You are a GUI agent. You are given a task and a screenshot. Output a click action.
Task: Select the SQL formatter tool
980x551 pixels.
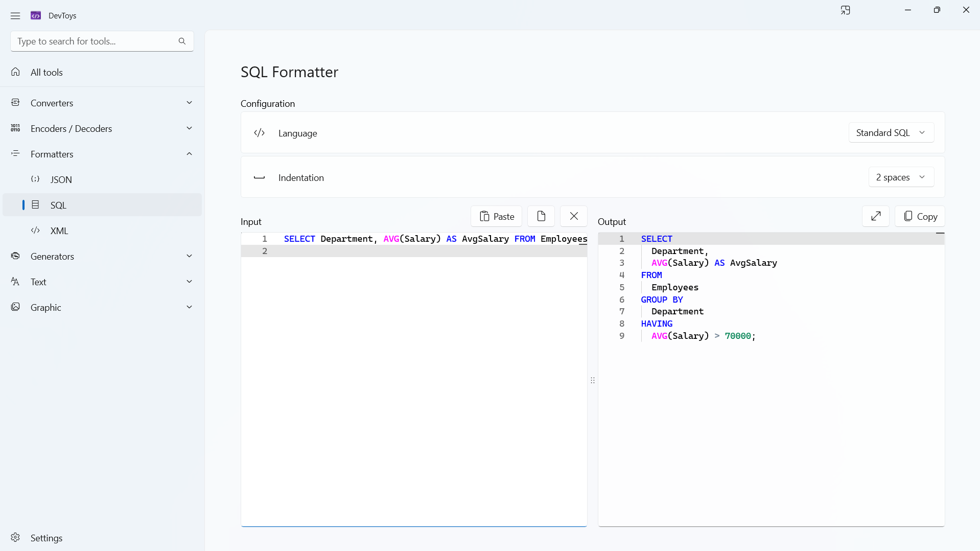[102, 205]
